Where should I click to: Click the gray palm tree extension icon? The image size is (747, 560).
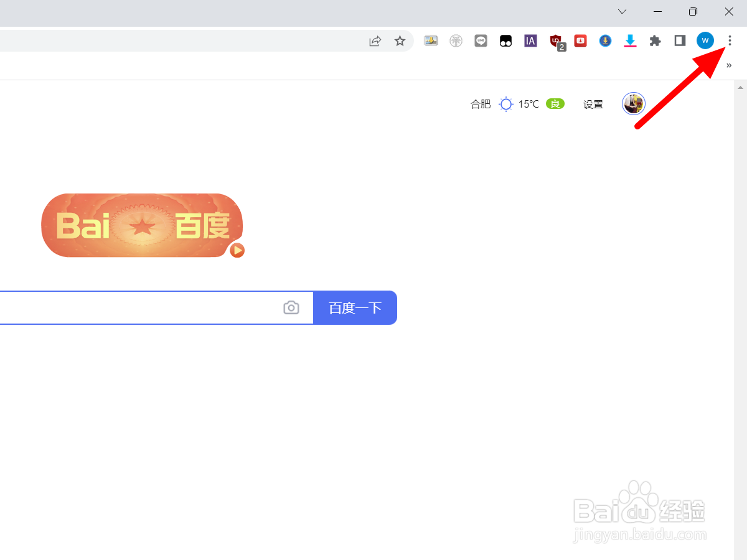point(456,41)
